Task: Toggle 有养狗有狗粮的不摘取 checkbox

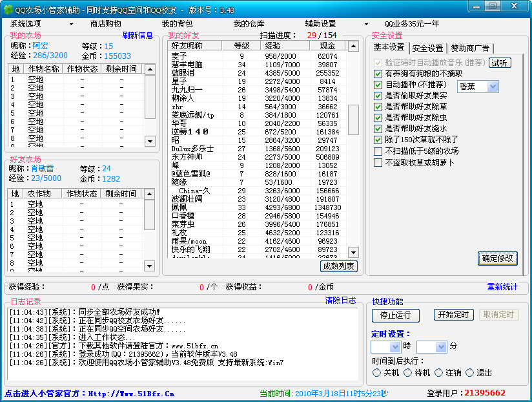Action: click(x=378, y=74)
